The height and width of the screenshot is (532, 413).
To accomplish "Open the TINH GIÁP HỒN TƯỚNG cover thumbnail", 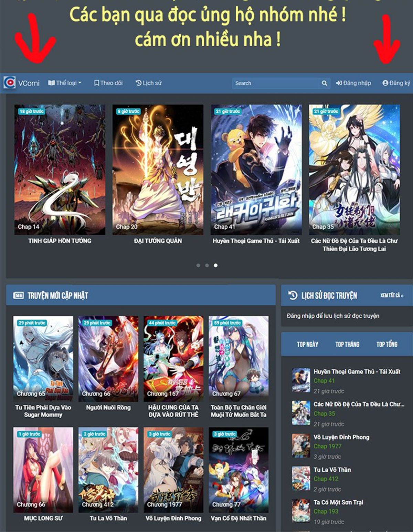I will tap(60, 170).
